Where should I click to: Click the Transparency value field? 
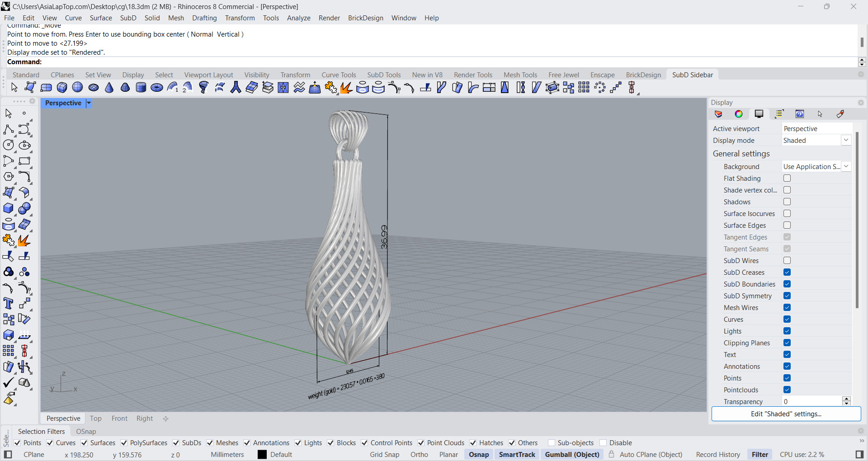pyautogui.click(x=812, y=401)
